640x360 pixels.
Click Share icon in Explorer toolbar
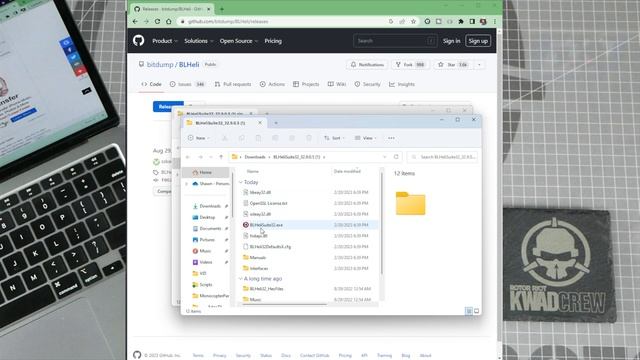tap(292, 138)
